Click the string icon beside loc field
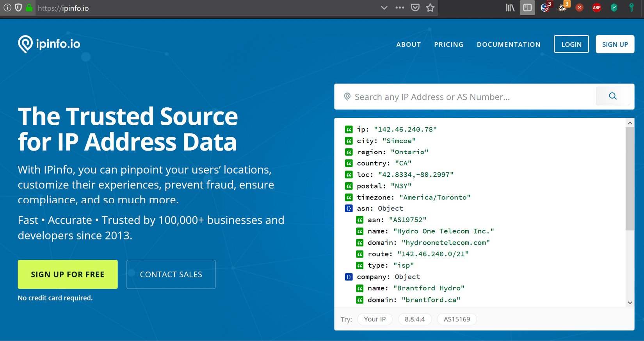This screenshot has height=341, width=644. tap(349, 175)
